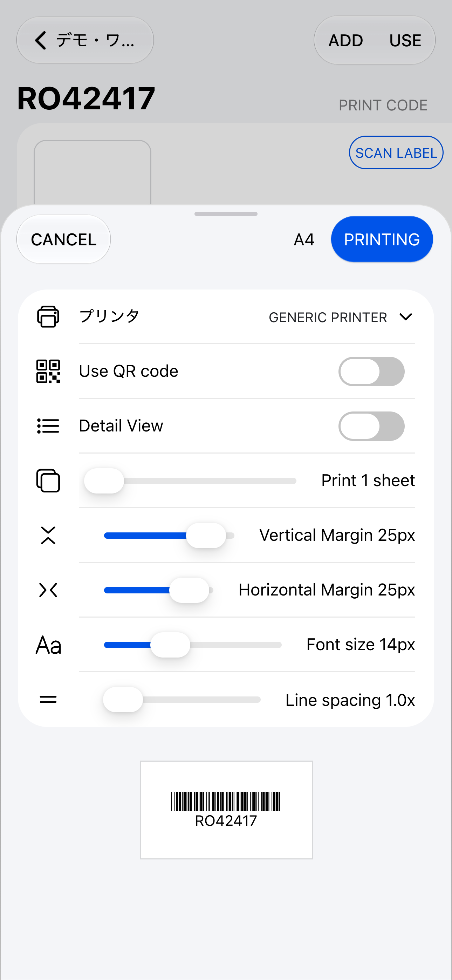The width and height of the screenshot is (452, 980).
Task: Click the Use QR code label
Action: coord(129,371)
